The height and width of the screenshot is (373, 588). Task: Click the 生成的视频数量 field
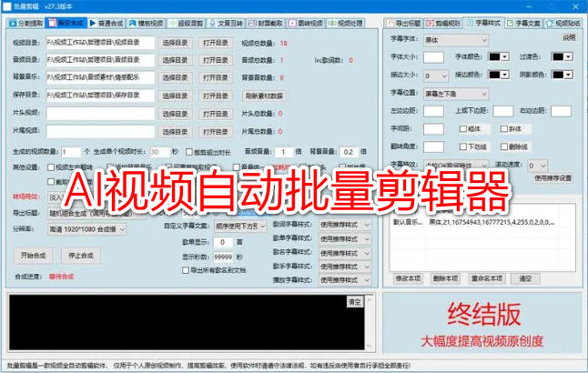coord(71,152)
